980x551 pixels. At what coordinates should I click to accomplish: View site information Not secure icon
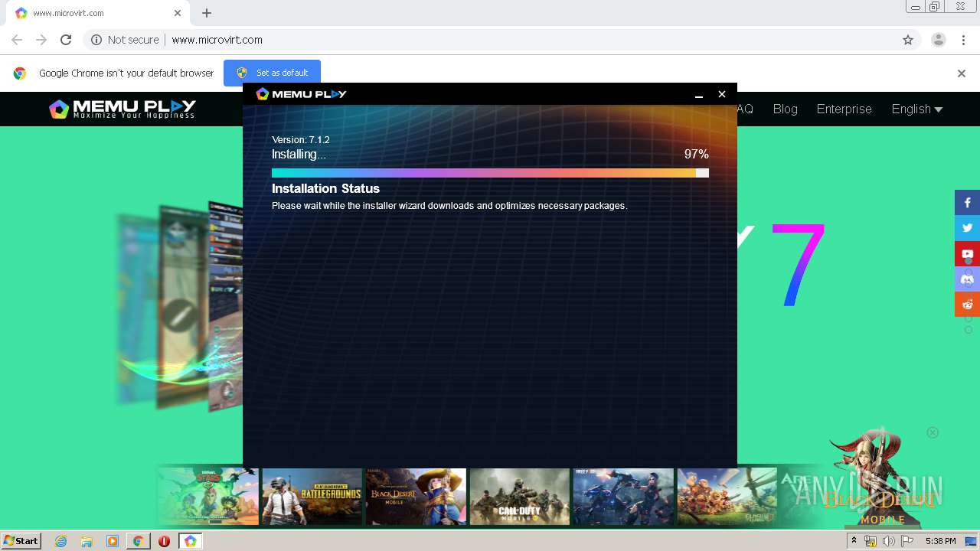(96, 40)
